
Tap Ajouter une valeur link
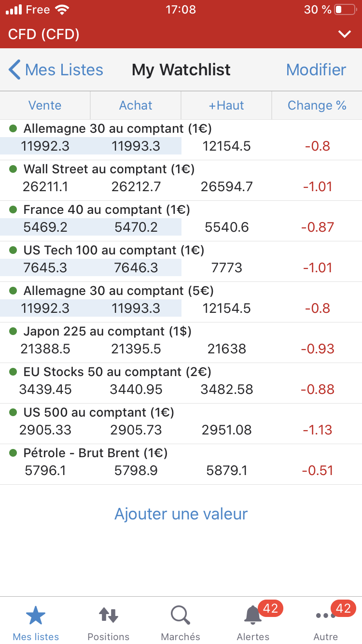(x=181, y=514)
